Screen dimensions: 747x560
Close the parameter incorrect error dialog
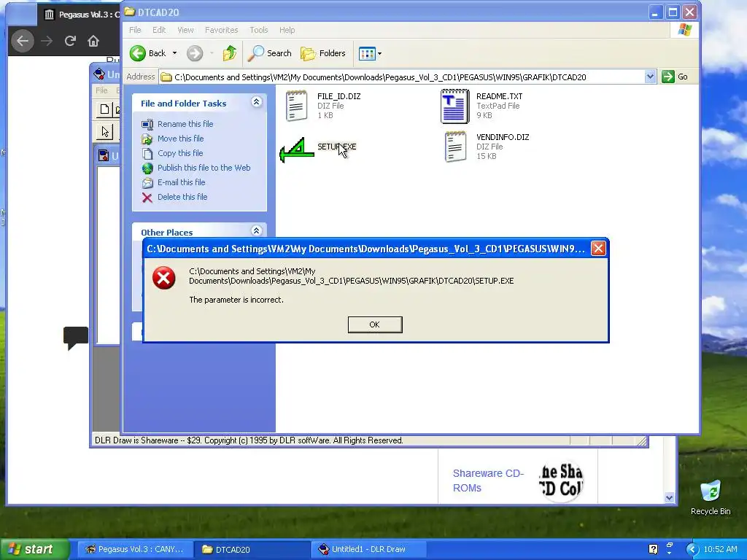[598, 248]
